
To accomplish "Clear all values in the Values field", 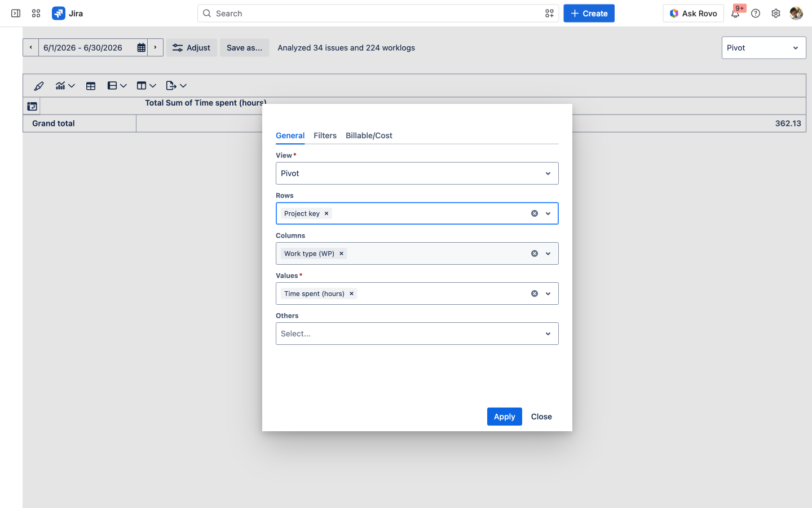I will pos(535,294).
